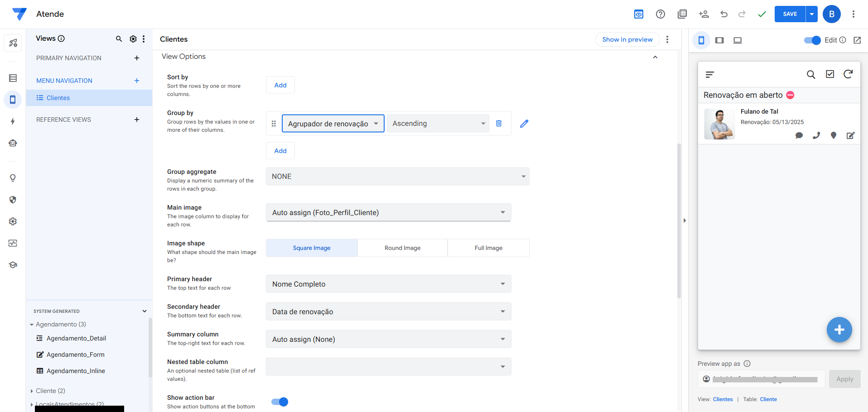868x412 pixels.
Task: Delete the Agrupador de renovação grouping
Action: tap(498, 124)
